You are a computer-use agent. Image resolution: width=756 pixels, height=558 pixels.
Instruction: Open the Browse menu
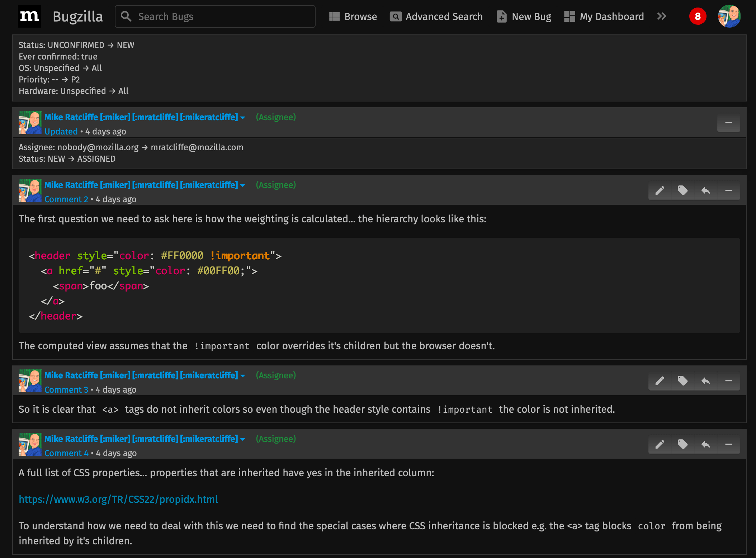(x=353, y=16)
